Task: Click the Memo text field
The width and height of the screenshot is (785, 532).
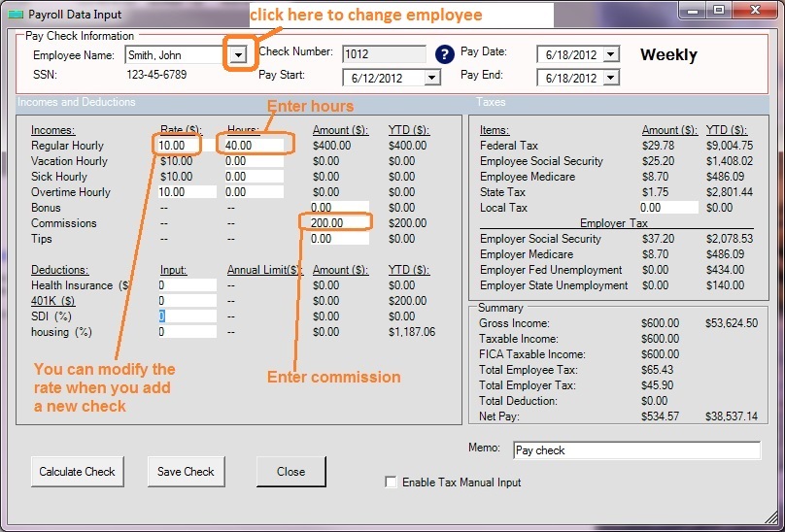Action: pyautogui.click(x=635, y=450)
